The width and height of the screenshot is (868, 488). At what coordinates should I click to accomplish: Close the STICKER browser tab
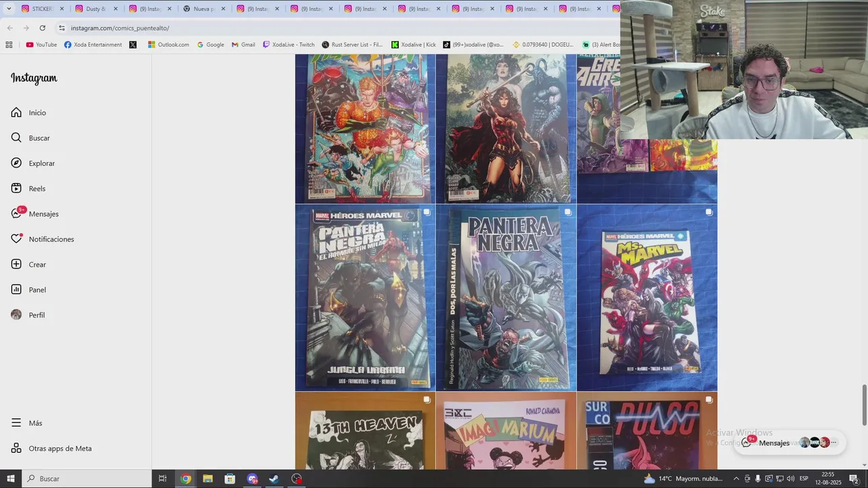click(62, 9)
